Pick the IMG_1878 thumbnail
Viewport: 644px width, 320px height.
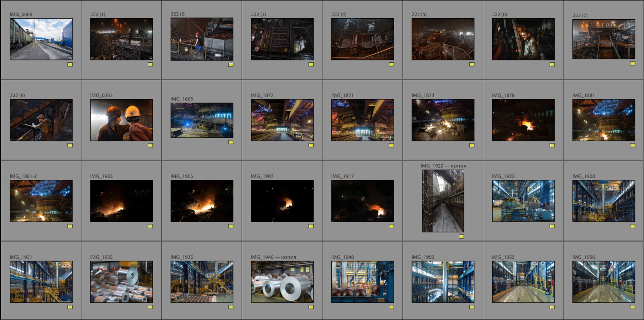point(523,120)
